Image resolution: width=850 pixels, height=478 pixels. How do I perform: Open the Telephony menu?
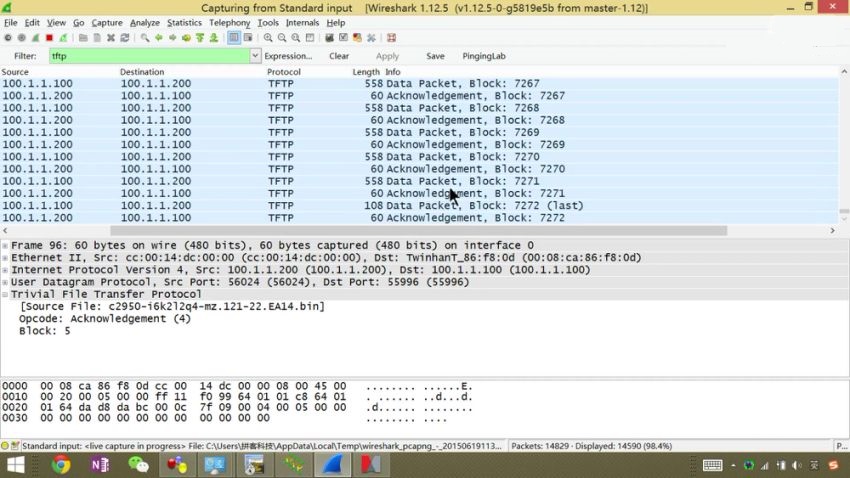230,23
